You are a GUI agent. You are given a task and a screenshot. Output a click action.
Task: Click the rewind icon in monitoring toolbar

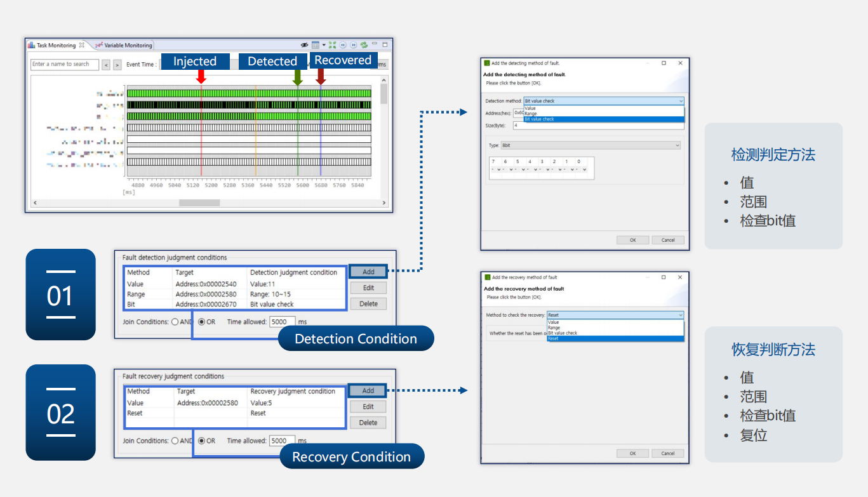tap(343, 45)
